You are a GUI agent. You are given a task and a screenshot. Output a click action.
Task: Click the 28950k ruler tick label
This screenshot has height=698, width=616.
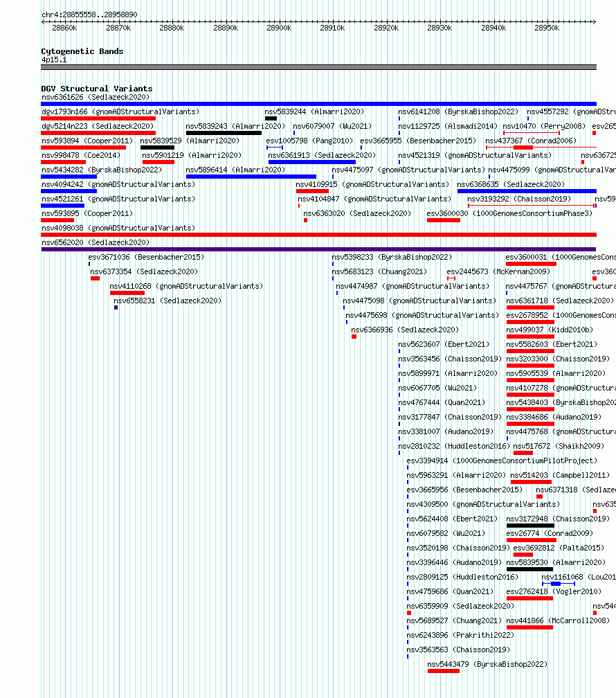click(x=547, y=28)
